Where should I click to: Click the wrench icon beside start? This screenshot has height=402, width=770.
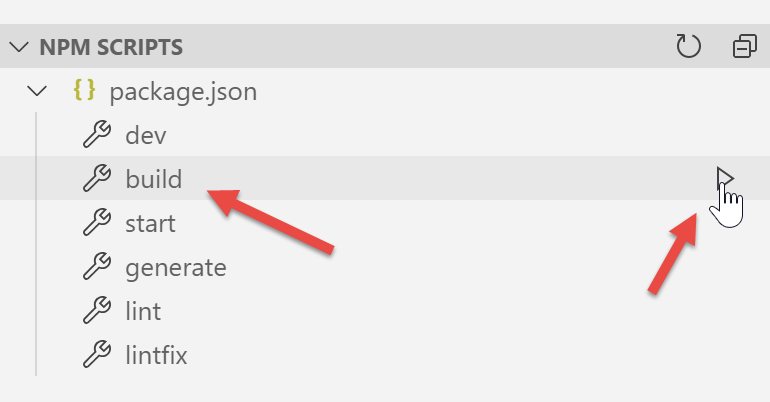click(96, 223)
